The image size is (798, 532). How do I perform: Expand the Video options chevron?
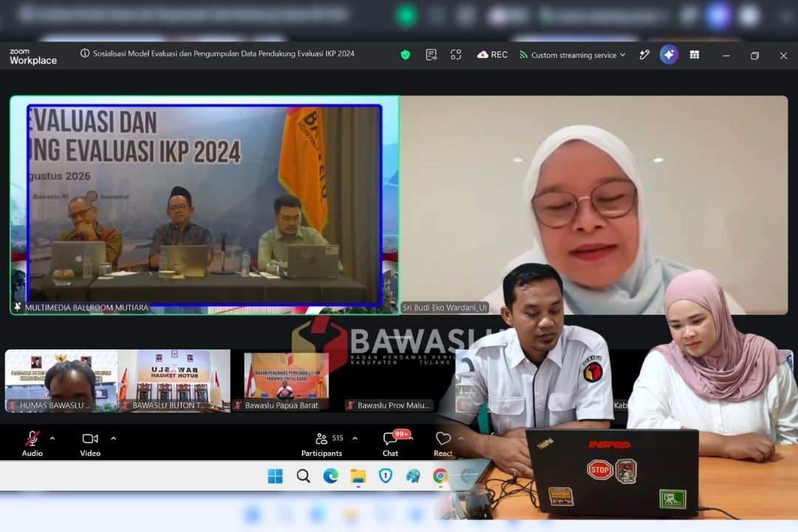pos(114,438)
